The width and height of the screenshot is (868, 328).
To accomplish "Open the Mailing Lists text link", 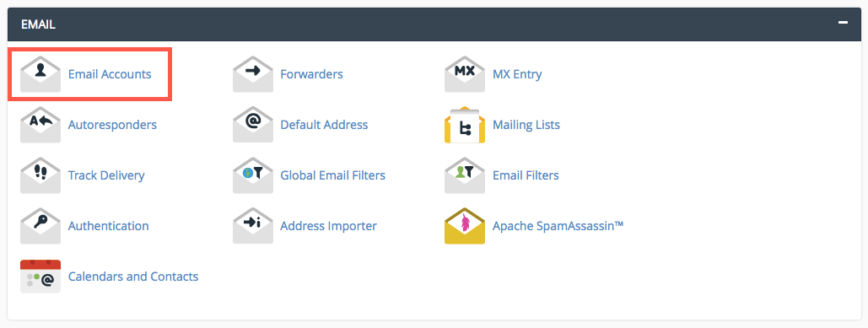I will 526,125.
